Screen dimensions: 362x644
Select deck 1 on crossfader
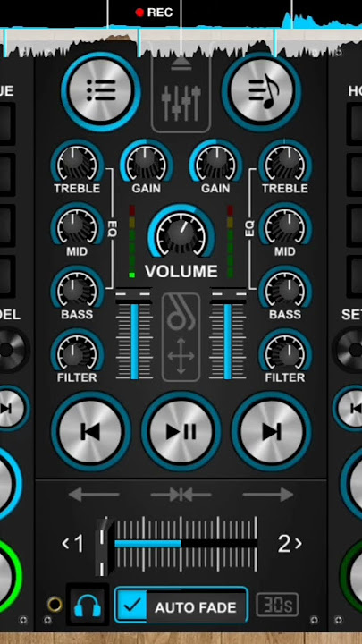coord(73,544)
